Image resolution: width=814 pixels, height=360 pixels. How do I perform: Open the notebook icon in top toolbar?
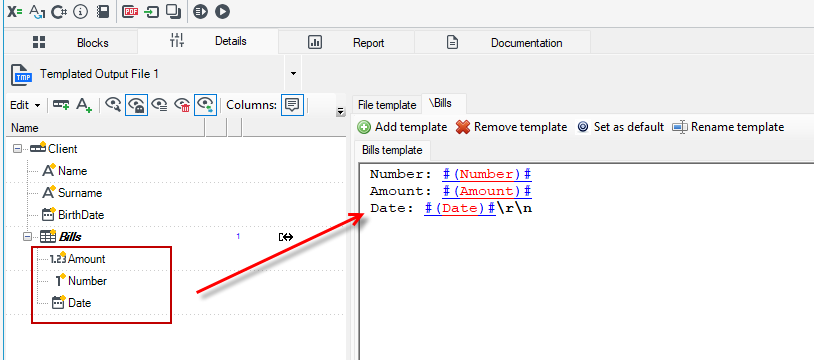pos(103,11)
